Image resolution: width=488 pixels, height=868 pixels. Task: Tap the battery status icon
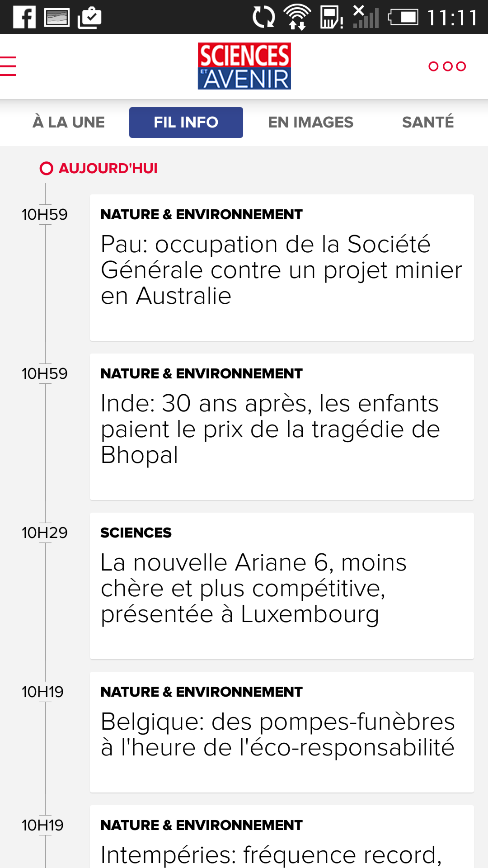pyautogui.click(x=403, y=18)
